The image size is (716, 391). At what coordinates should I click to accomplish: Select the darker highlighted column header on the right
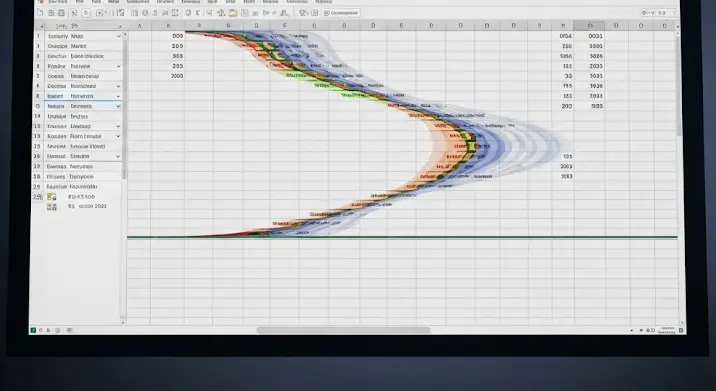coord(590,26)
